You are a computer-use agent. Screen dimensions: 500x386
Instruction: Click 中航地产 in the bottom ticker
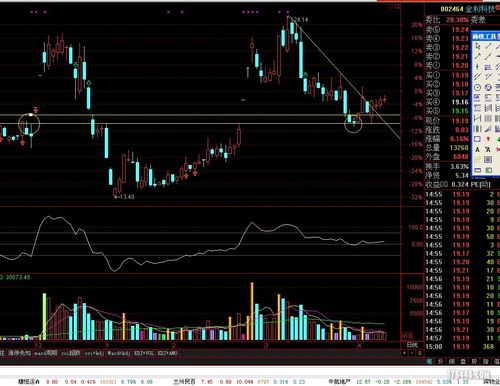(339, 382)
